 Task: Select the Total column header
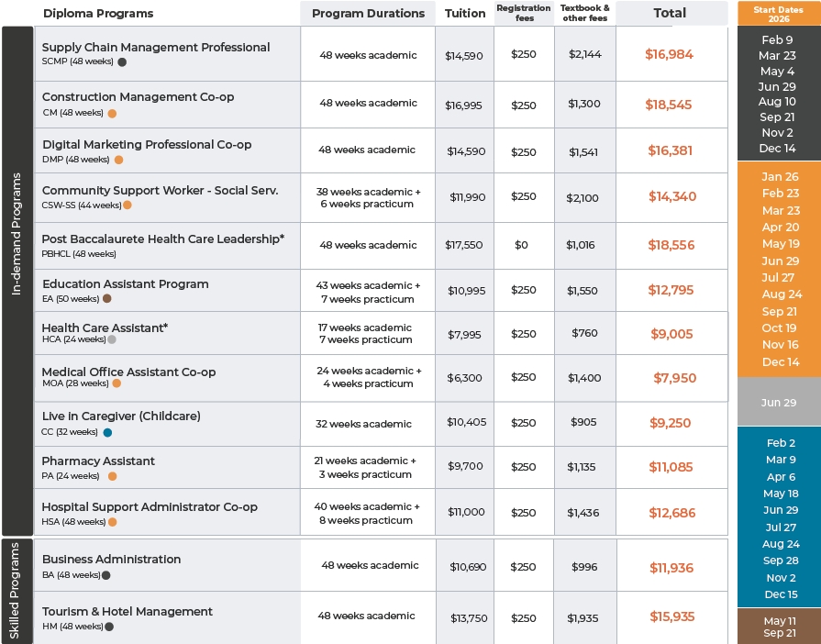coord(670,13)
